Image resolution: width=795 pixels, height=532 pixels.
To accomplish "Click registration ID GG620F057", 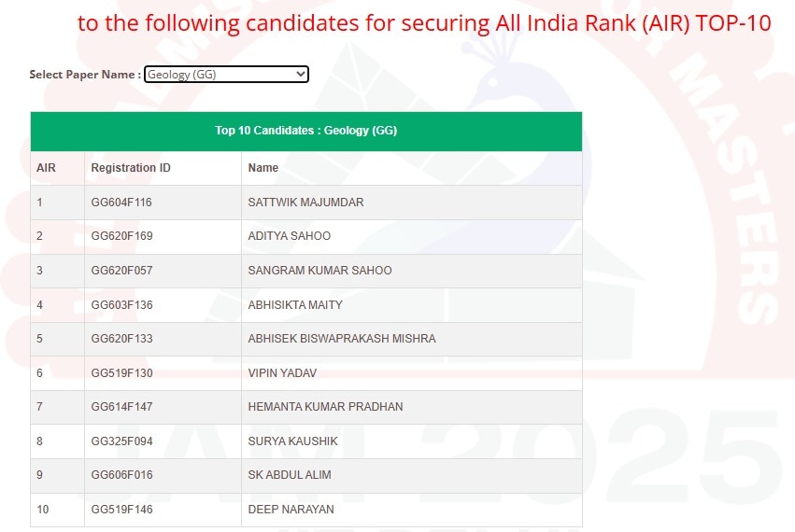I will 121,271.
